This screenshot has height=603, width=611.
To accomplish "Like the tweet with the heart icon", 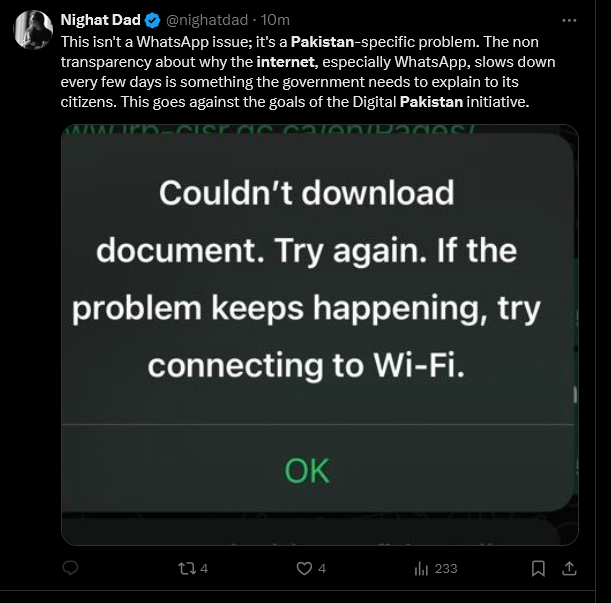I will (305, 568).
